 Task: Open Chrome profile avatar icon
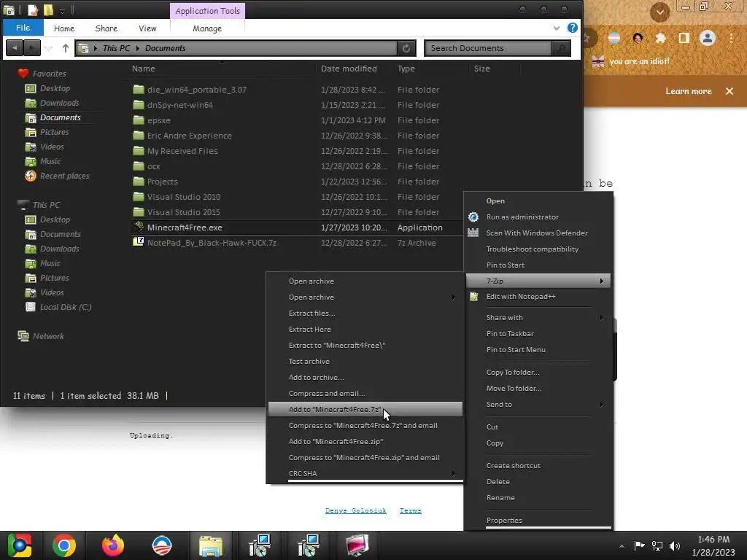click(708, 38)
